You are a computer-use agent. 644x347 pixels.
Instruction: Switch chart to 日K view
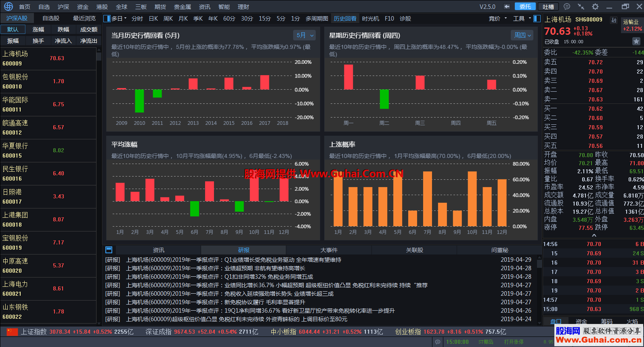pyautogui.click(x=153, y=19)
